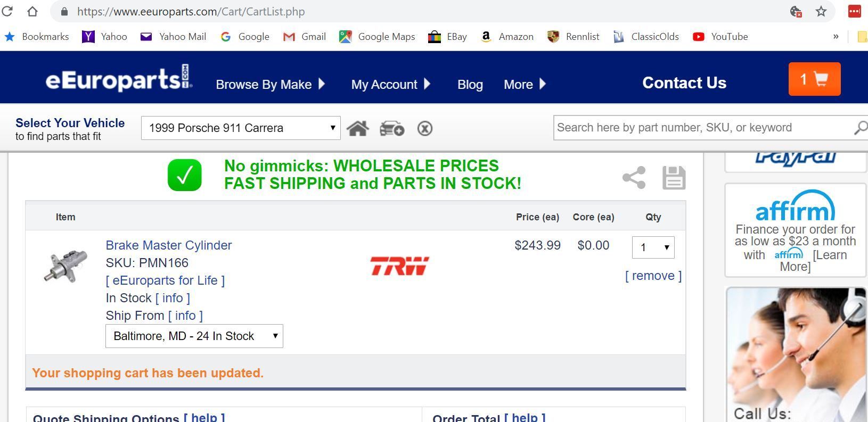
Task: Click the share cart icon
Action: click(634, 177)
